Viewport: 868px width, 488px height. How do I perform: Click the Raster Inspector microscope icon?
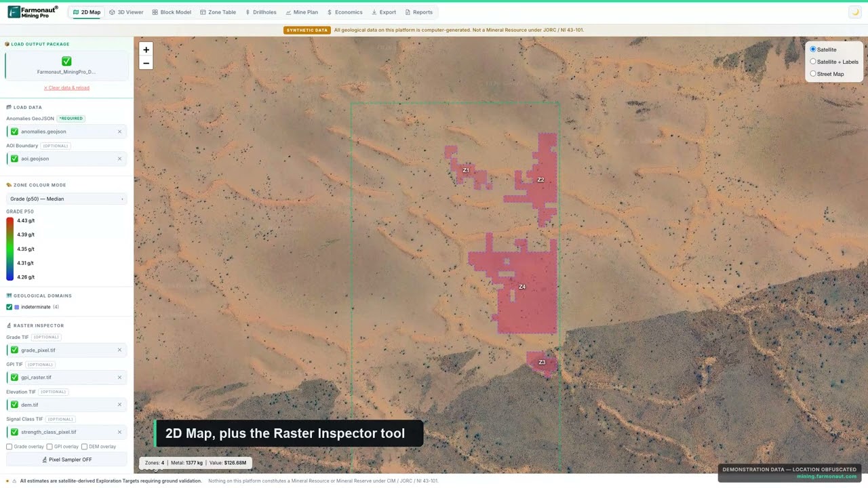tap(9, 325)
